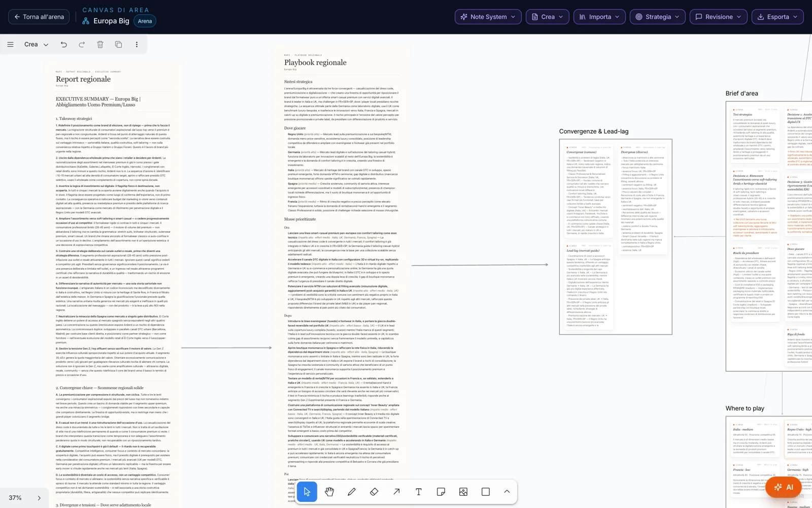The image size is (812, 508).
Task: Go back via Torna all'arena button
Action: 39,17
